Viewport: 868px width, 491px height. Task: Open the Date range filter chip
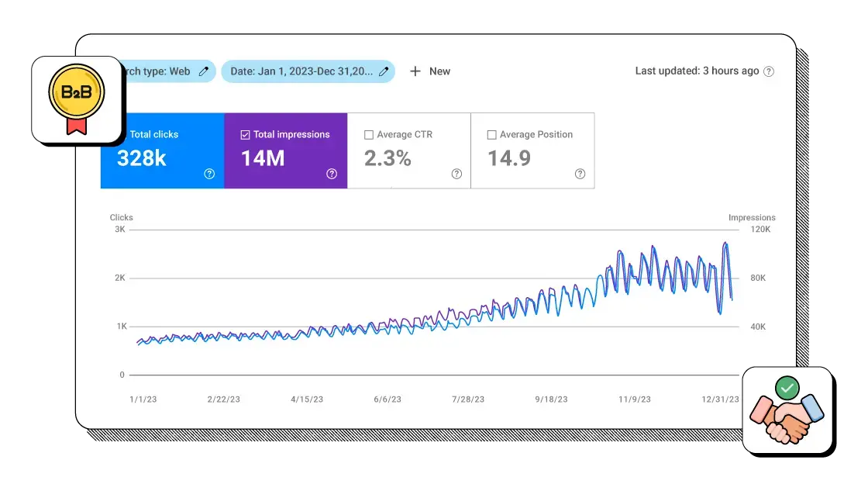pyautogui.click(x=301, y=71)
